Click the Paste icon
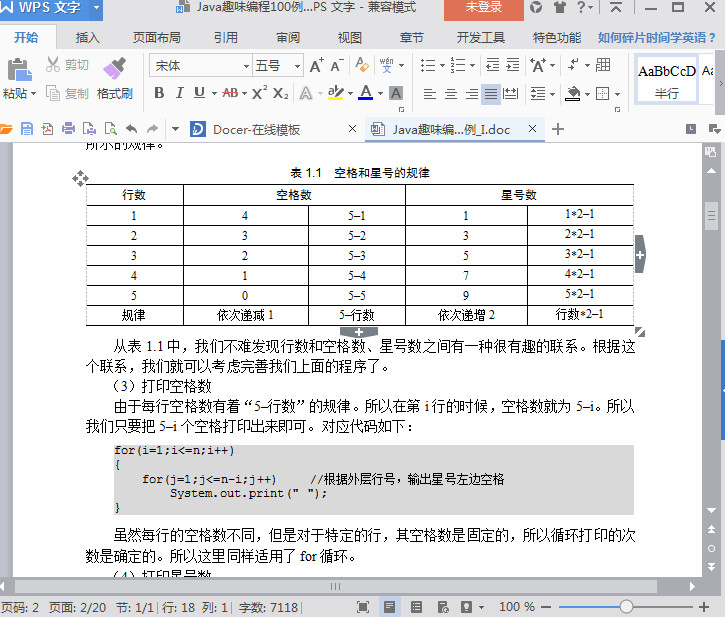725x617 pixels. point(19,70)
